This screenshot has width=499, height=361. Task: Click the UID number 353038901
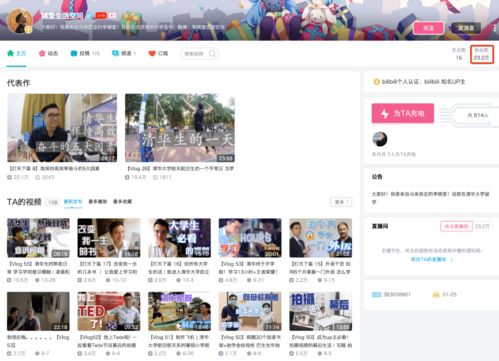click(397, 295)
